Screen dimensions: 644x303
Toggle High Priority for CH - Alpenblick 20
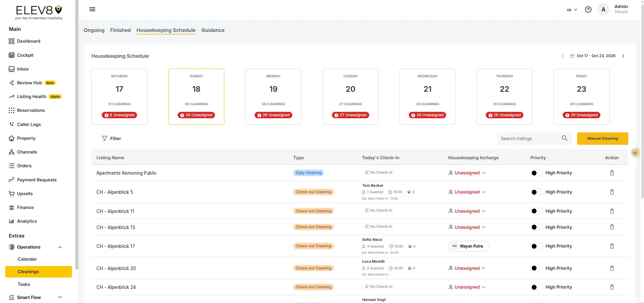(536, 268)
